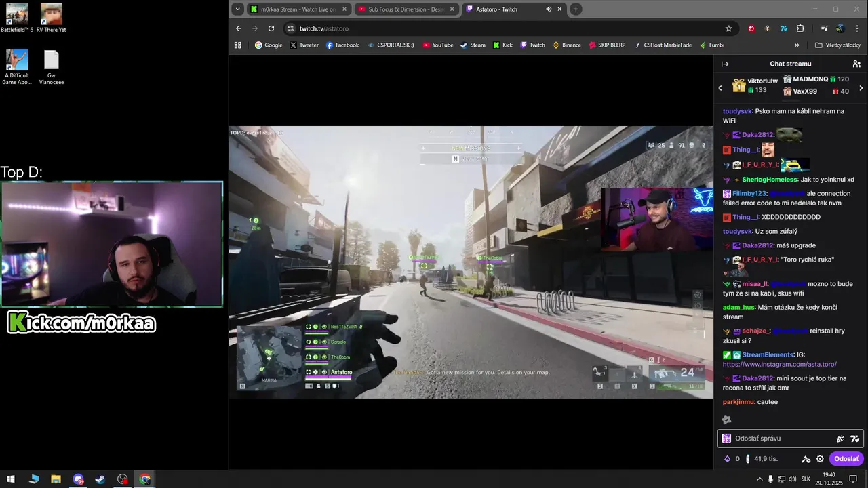868x488 pixels.
Task: Open Steam from the taskbar
Action: click(100, 479)
